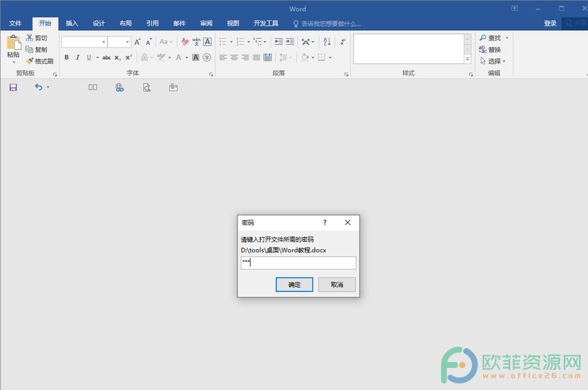Viewport: 588px width, 390px height.
Task: Click the Paste clipboard icon
Action: coord(14,43)
